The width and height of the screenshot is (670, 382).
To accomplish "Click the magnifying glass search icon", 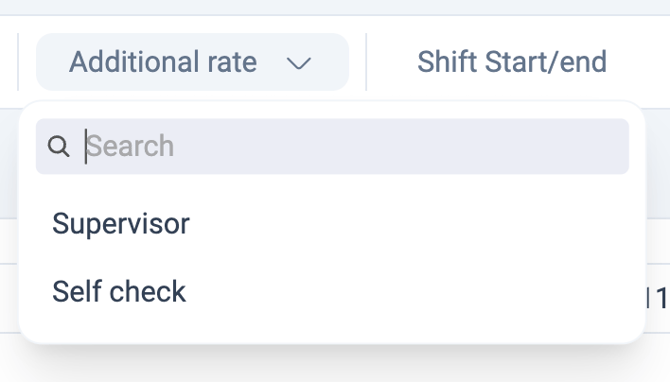I will click(59, 146).
